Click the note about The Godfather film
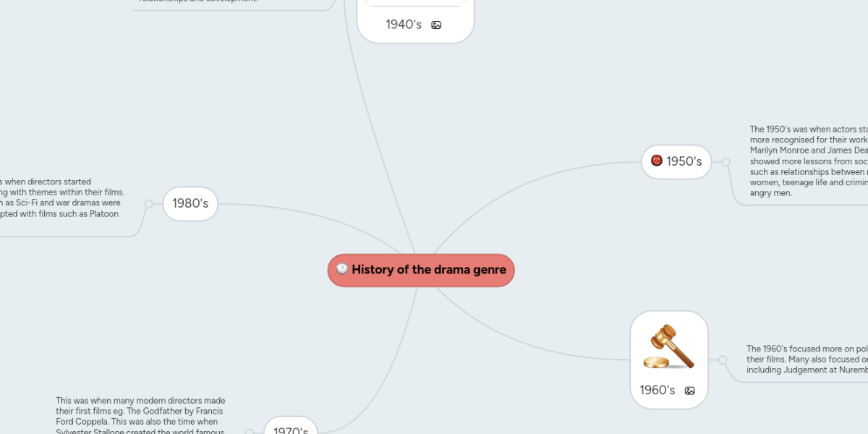This screenshot has width=868, height=434. point(141,416)
